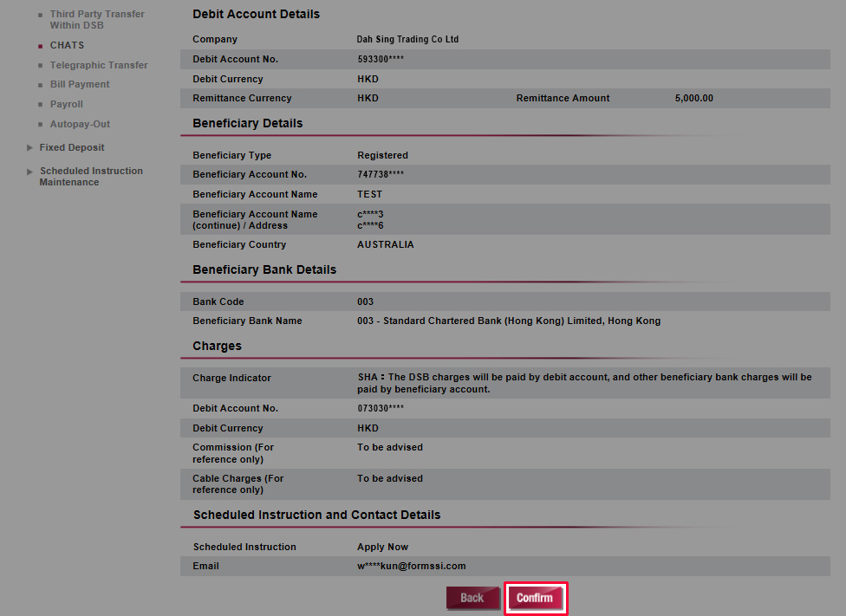Expand the Fixed Deposit arrow
Viewport: 846px width, 616px height.
[30, 147]
